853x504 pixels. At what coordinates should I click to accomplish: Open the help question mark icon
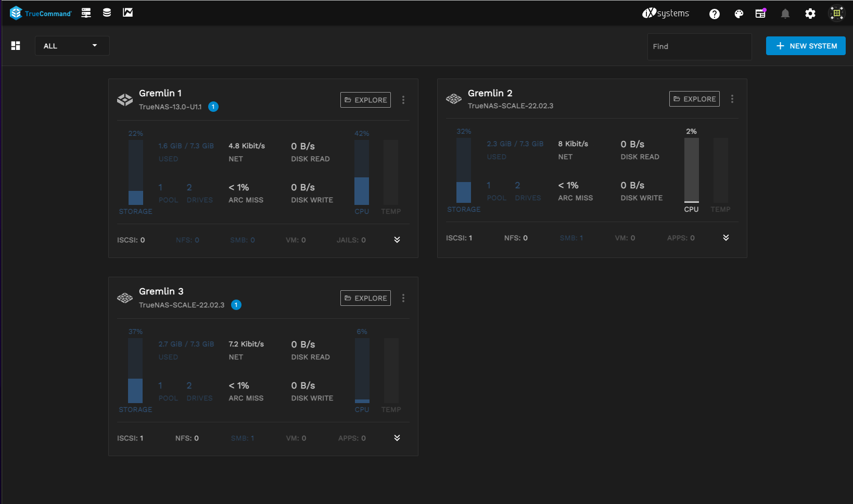point(715,14)
